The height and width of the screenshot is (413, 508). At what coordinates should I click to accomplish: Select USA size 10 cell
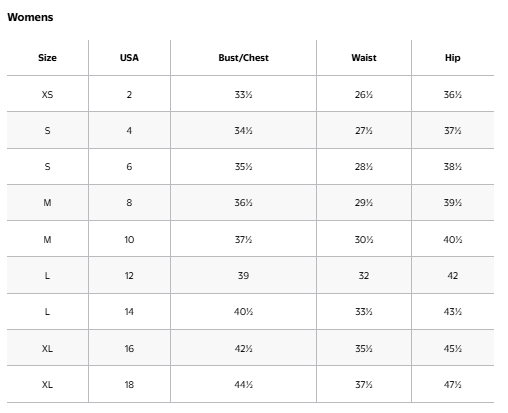(129, 240)
